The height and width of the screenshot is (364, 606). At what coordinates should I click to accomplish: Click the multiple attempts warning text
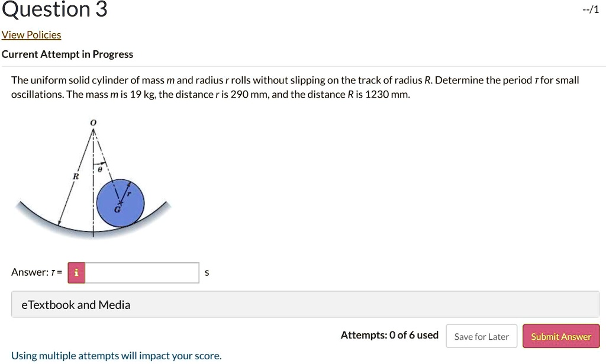(x=117, y=356)
